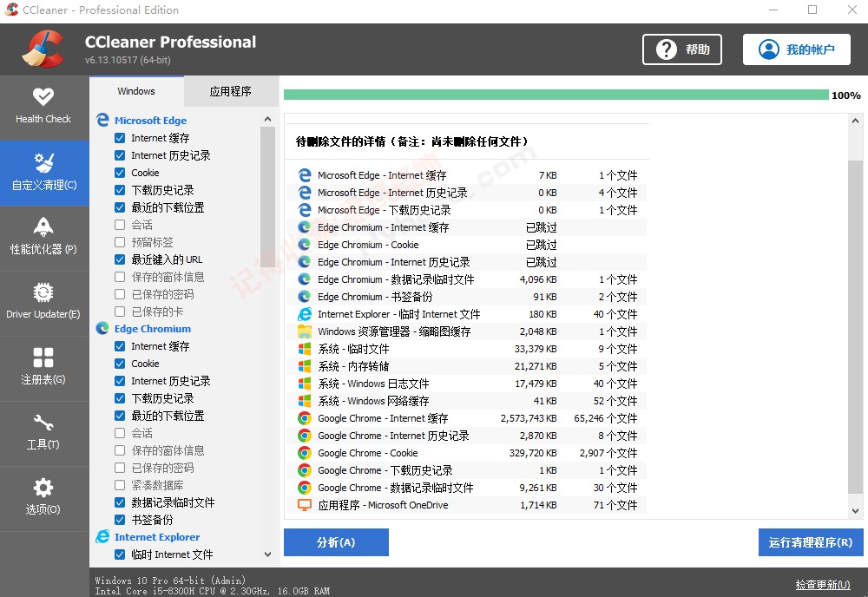Click Windows icon for 系统 - 临时文件 result
The image size is (868, 597).
pyautogui.click(x=305, y=349)
